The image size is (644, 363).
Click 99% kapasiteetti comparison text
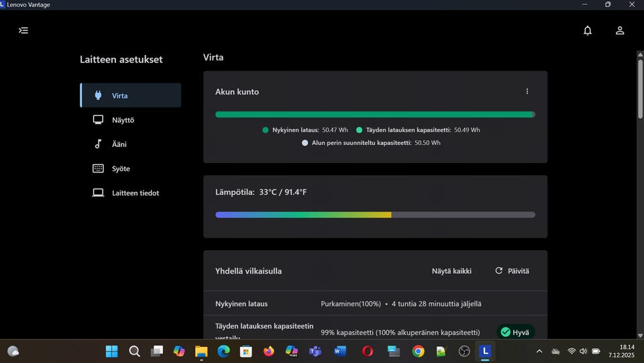400,332
